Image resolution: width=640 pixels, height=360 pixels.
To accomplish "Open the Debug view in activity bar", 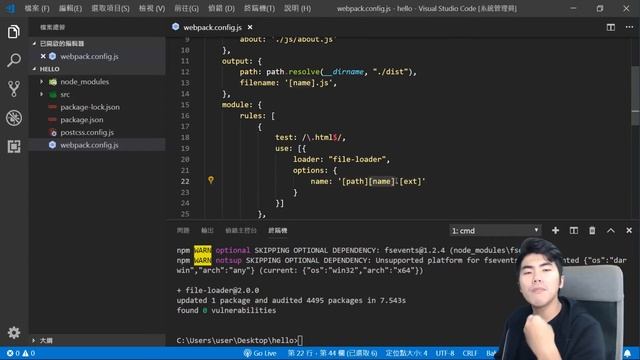I will coord(13,118).
